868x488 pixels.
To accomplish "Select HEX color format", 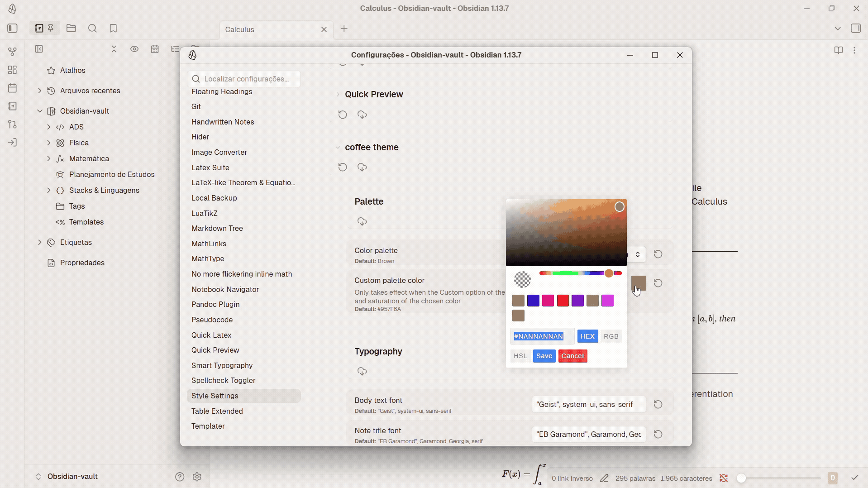I will tap(587, 336).
